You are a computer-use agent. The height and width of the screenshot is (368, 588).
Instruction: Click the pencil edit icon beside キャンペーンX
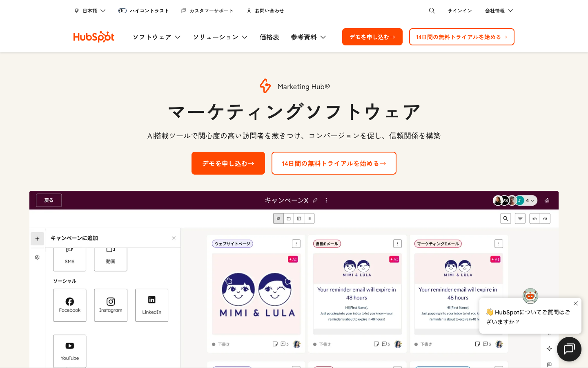315,200
